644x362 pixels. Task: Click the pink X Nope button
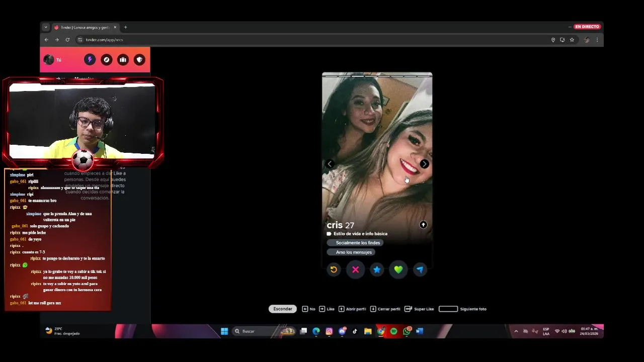pos(355,270)
